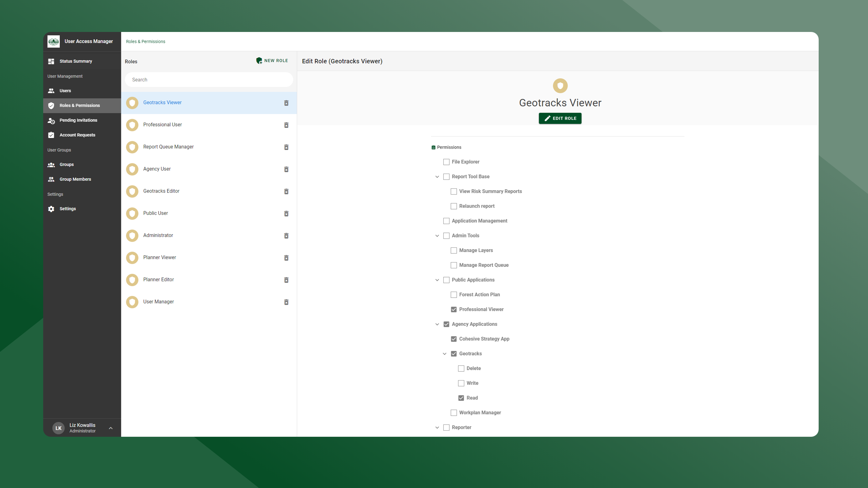Open the Settings page from sidebar
This screenshot has height=488, width=868.
pos(82,209)
